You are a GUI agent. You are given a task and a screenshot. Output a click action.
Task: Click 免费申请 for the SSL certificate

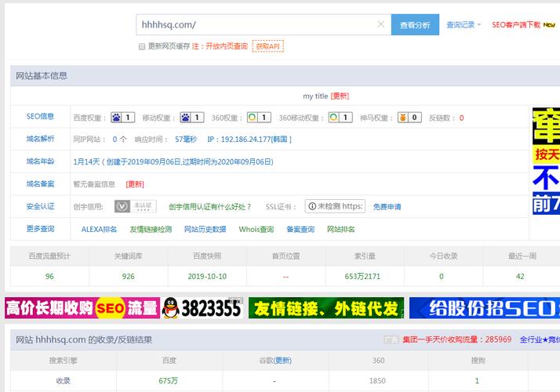[x=387, y=207]
